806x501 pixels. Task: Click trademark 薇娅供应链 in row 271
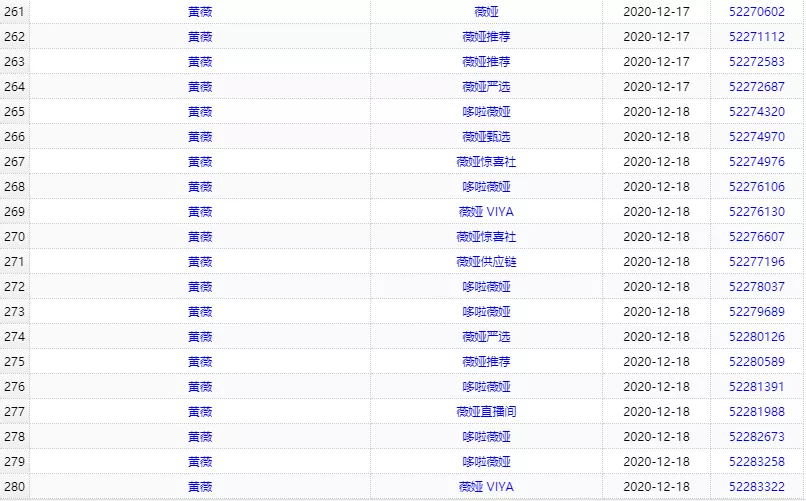(486, 262)
